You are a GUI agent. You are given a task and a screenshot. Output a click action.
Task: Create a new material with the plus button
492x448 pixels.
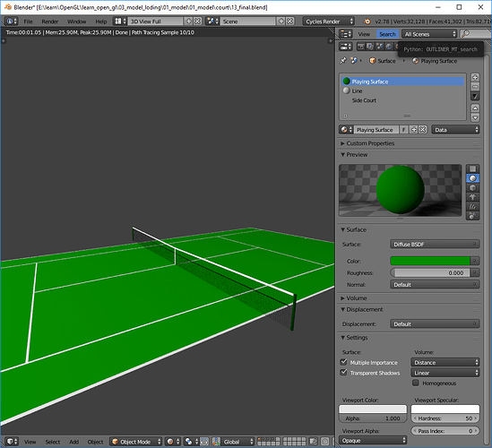(x=414, y=130)
